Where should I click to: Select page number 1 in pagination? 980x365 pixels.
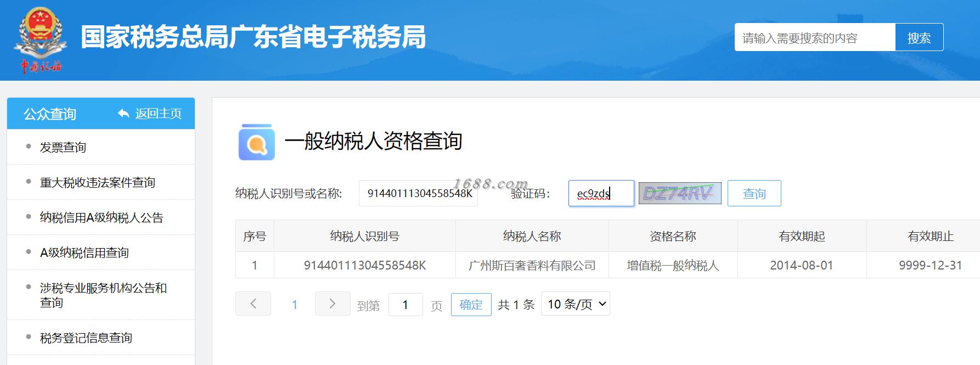click(x=295, y=305)
